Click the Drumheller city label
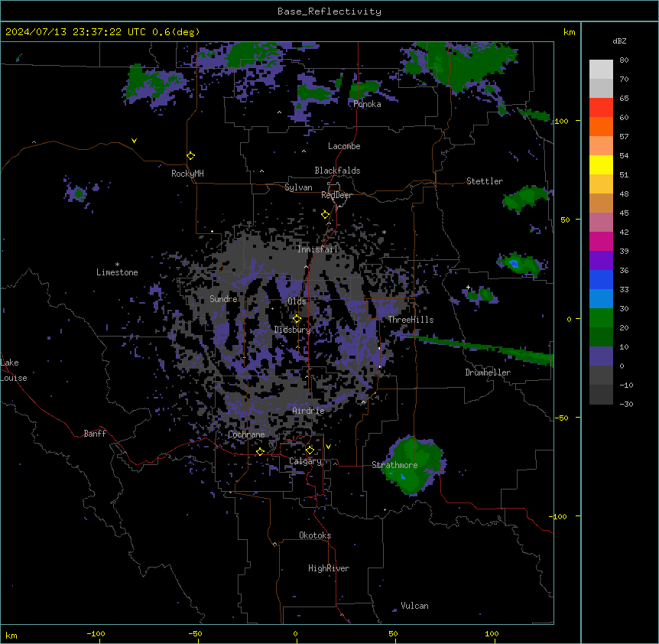 (488, 372)
